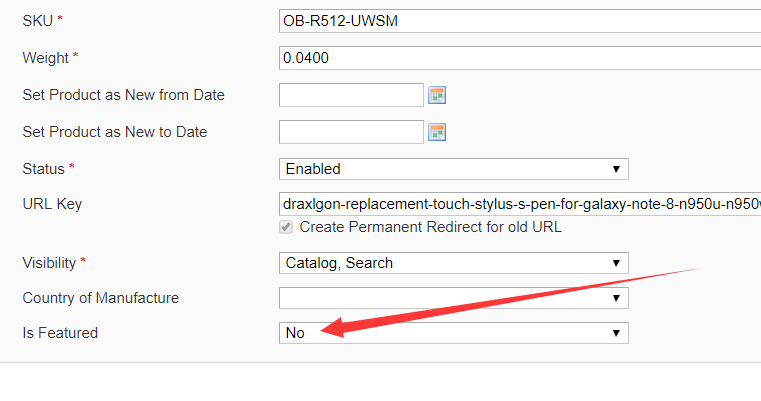
Task: Open calendar for New from Date
Action: pyautogui.click(x=437, y=95)
